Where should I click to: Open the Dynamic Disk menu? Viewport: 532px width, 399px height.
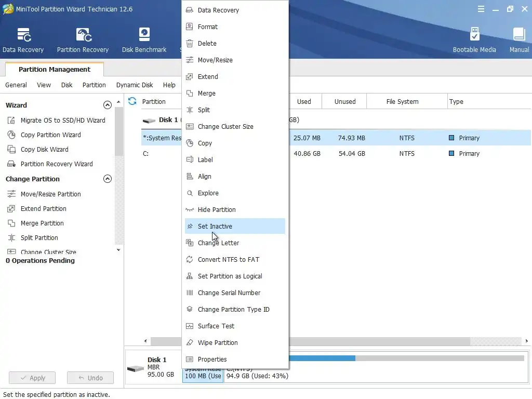tap(135, 85)
